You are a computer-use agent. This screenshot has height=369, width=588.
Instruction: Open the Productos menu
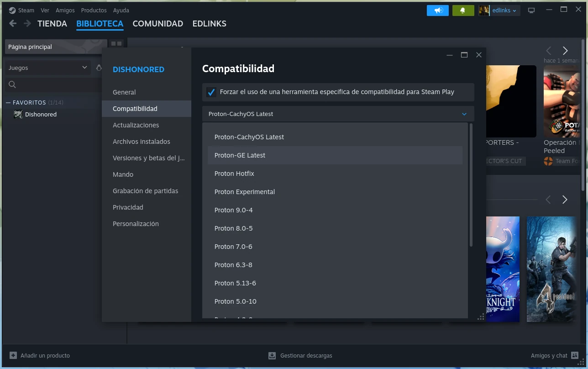[94, 10]
